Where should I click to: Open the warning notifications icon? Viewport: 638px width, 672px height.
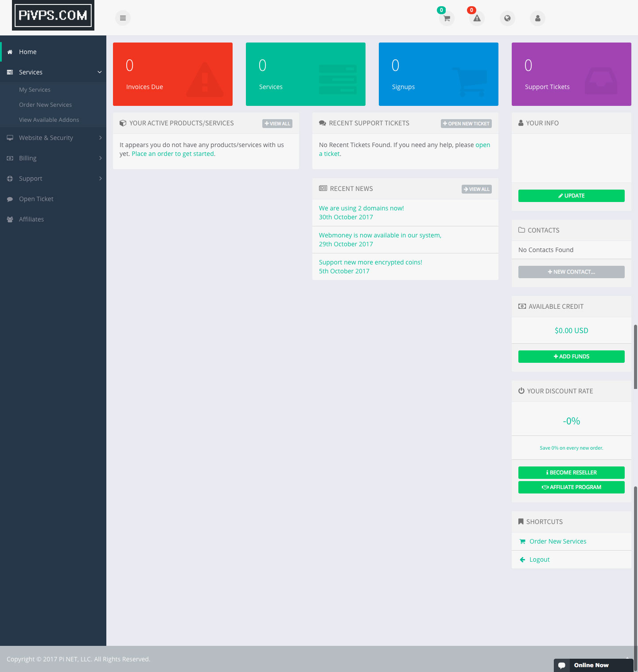click(x=477, y=19)
